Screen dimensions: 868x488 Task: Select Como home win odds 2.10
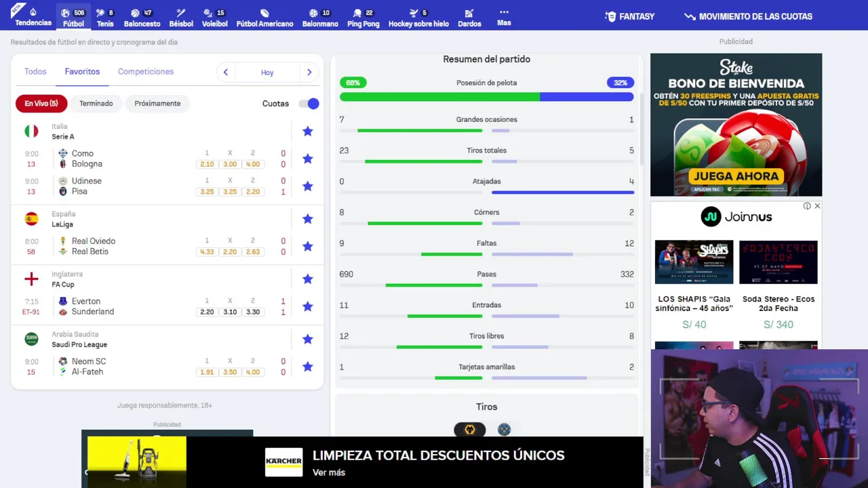[207, 164]
